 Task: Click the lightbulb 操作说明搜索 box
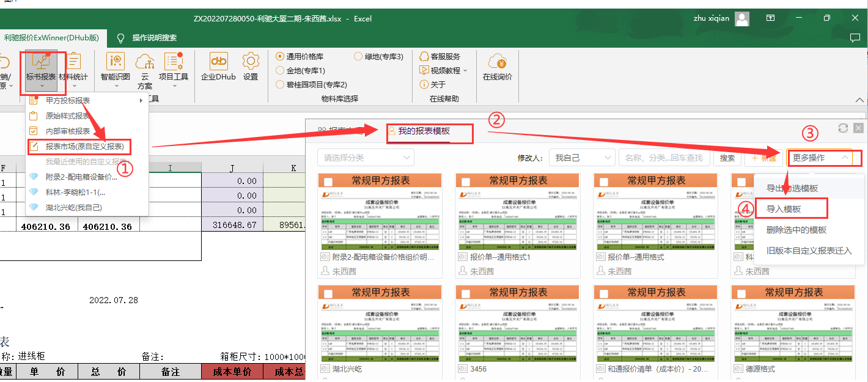(x=147, y=38)
